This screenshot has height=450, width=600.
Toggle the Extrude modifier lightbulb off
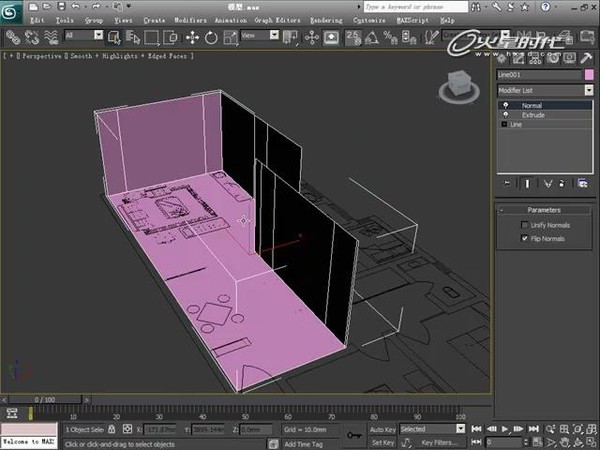(x=505, y=115)
